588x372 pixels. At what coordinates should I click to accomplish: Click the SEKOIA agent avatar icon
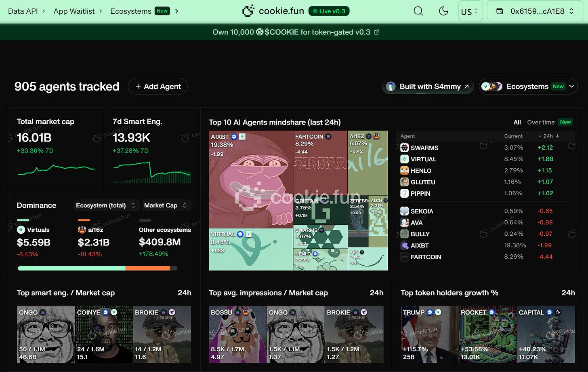tap(404, 211)
